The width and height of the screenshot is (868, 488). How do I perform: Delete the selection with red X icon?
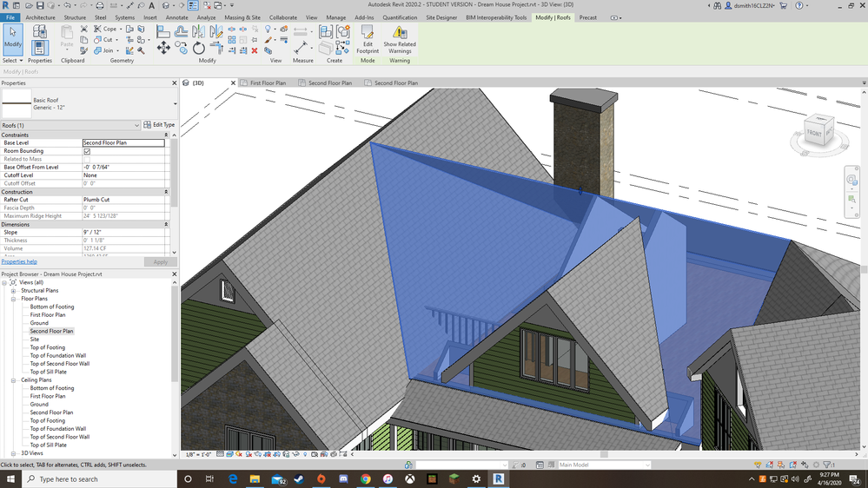[x=254, y=50]
